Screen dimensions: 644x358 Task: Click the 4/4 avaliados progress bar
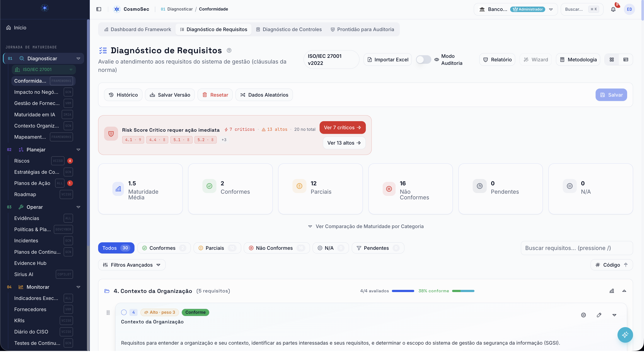point(403,291)
